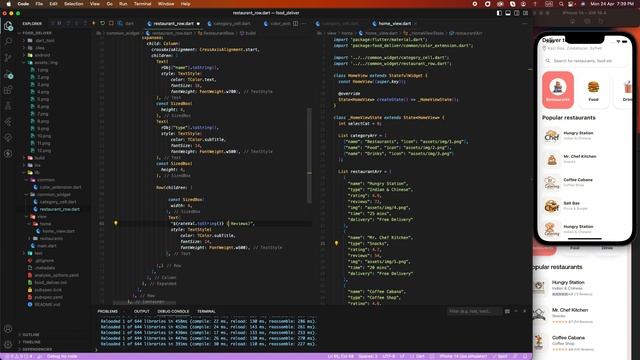This screenshot has height=360, width=640.
Task: Switch to the DEBUG CONSOLE tab
Action: [x=173, y=311]
